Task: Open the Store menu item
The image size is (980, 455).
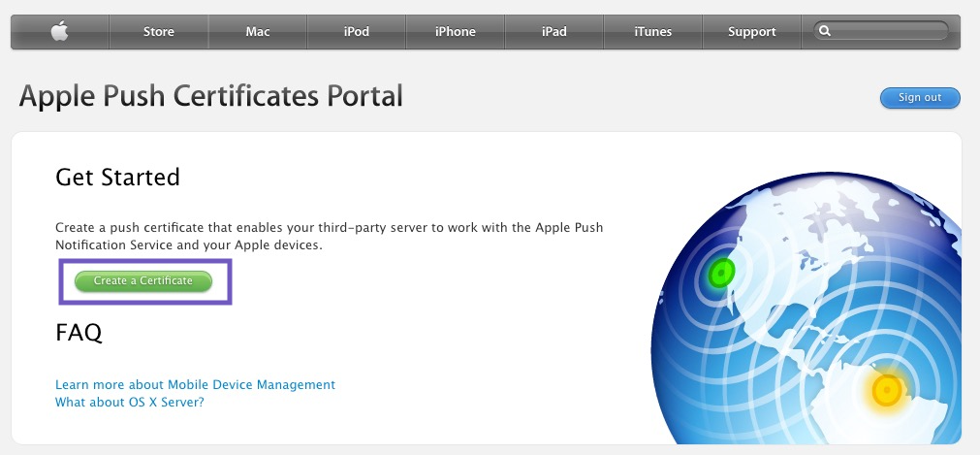Action: click(159, 31)
